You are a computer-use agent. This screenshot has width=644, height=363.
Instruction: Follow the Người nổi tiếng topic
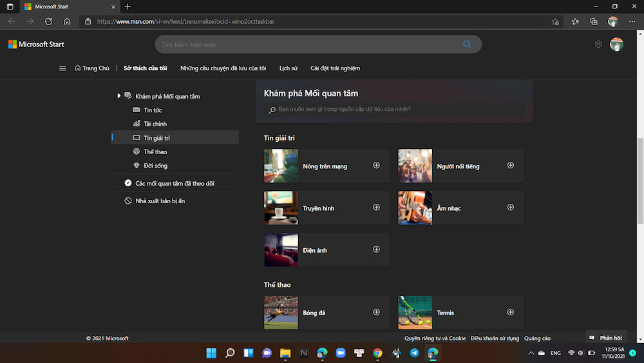511,166
